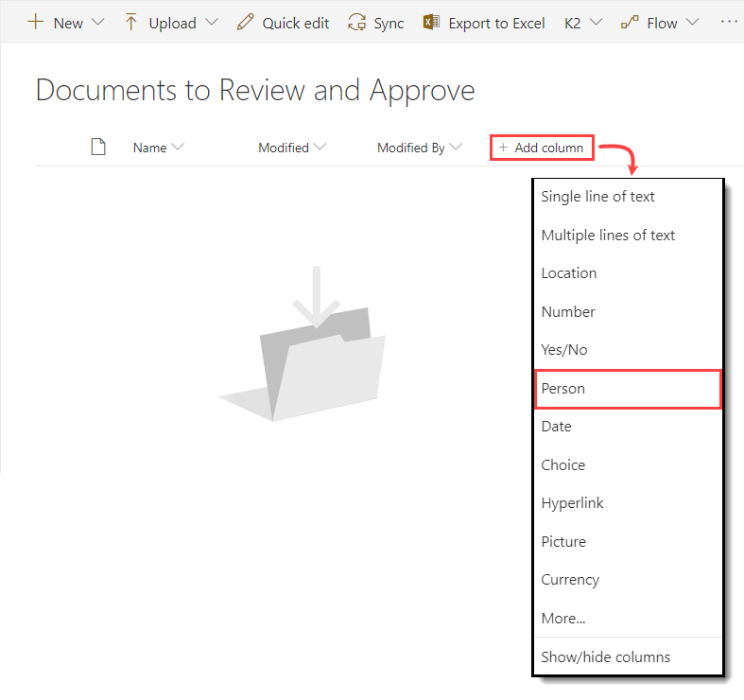The image size is (744, 700).
Task: Pick the Choice column type
Action: coord(563,465)
